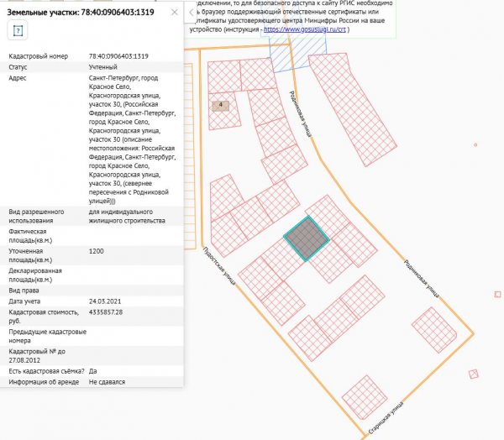Image resolution: width=504 pixels, height=440 pixels.
Task: Open the gosuslugi.ru/crt instruction link
Action: pyautogui.click(x=293, y=29)
